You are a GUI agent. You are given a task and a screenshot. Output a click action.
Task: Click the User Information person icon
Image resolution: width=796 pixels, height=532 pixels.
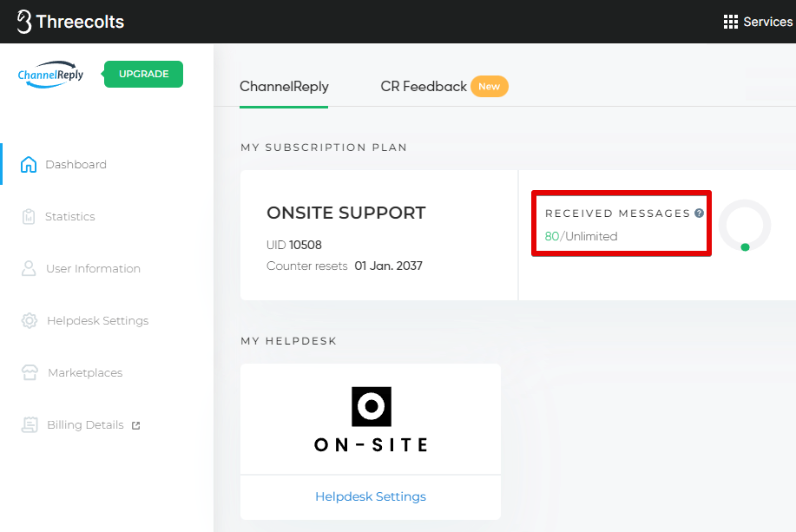(x=29, y=268)
